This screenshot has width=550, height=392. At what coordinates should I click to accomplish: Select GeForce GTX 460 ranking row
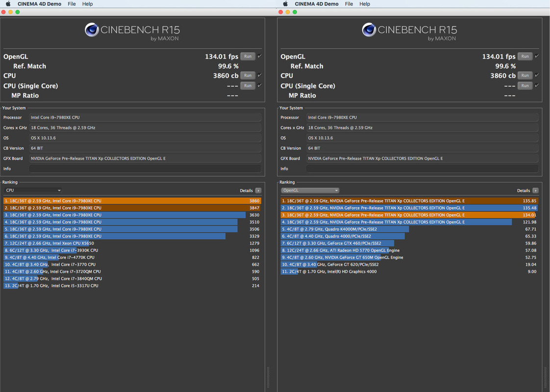pyautogui.click(x=409, y=244)
